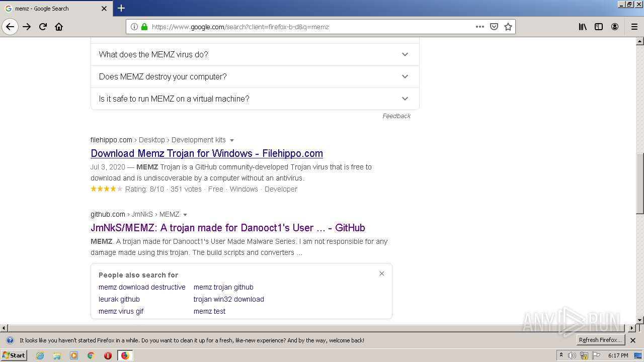Open filehippo.com result options dropdown arrow
The image size is (644, 362).
point(232,140)
